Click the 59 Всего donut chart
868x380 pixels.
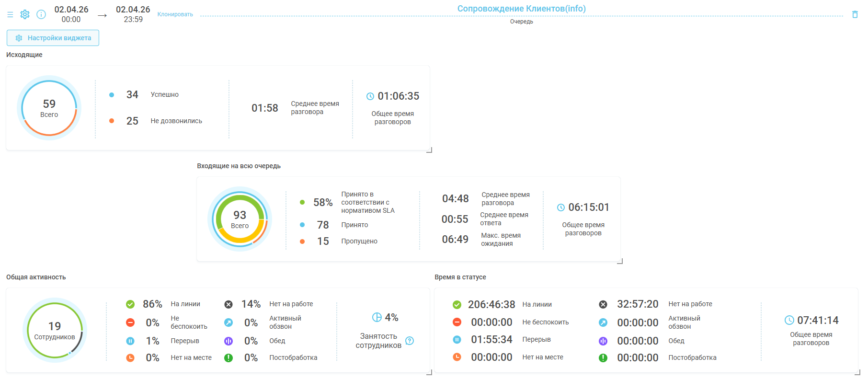click(x=49, y=108)
